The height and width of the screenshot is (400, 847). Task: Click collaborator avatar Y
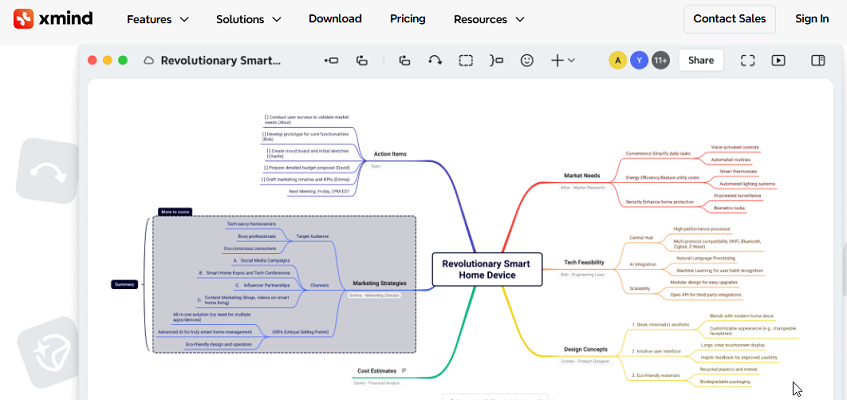coord(639,61)
